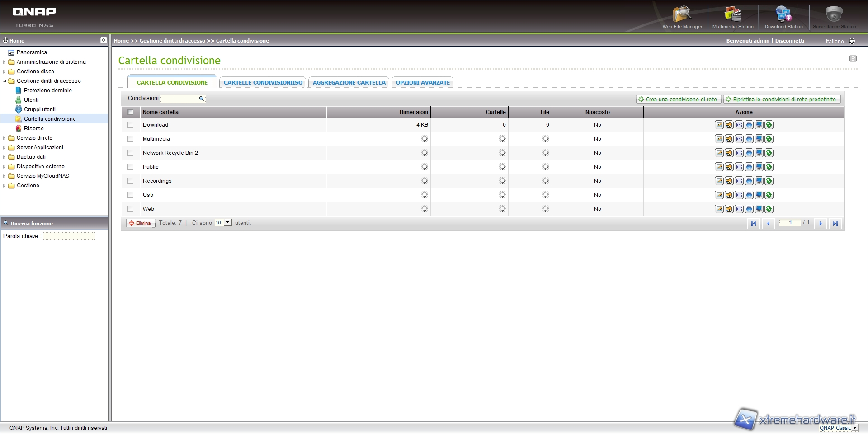This screenshot has height=434, width=868.
Task: Open the access permissions icon for Recordings
Action: point(729,181)
